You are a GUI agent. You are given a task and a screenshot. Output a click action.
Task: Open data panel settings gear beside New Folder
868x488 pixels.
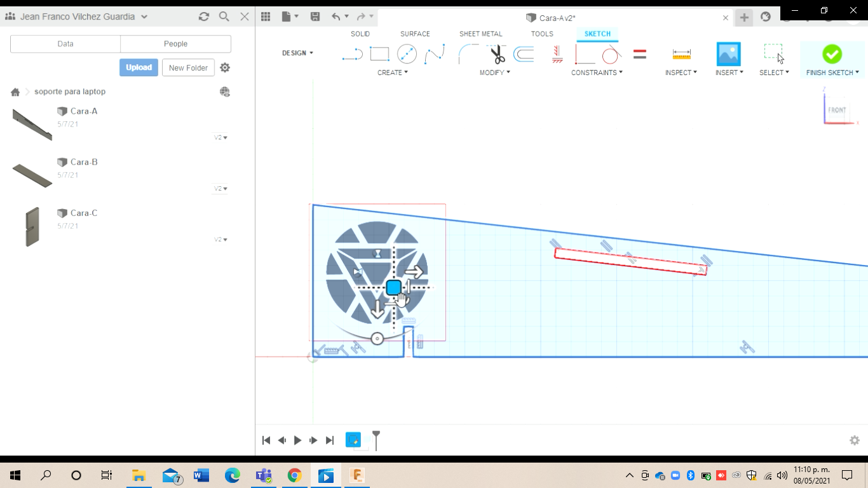225,67
